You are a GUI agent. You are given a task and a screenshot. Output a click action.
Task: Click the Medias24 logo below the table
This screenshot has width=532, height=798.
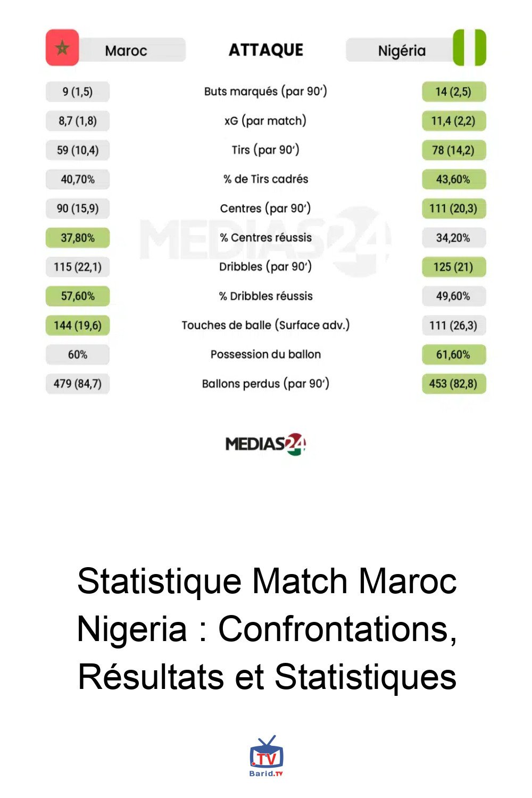pos(265,444)
